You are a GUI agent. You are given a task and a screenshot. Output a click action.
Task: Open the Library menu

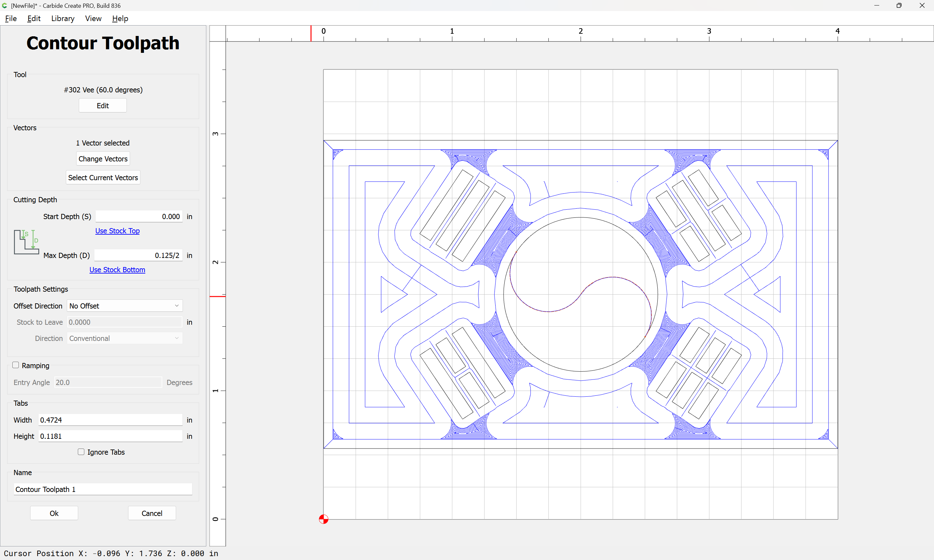click(63, 18)
